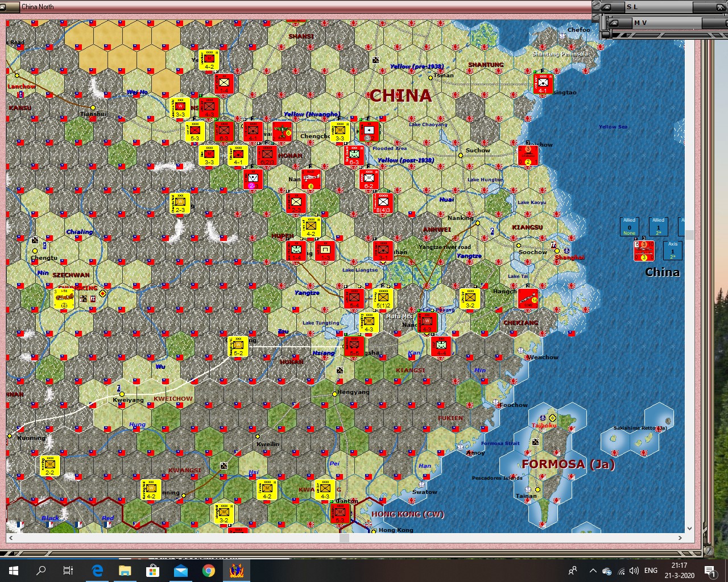This screenshot has height=582, width=728.
Task: Select the red 4-1 unit at Tsingtao
Action: tap(543, 84)
